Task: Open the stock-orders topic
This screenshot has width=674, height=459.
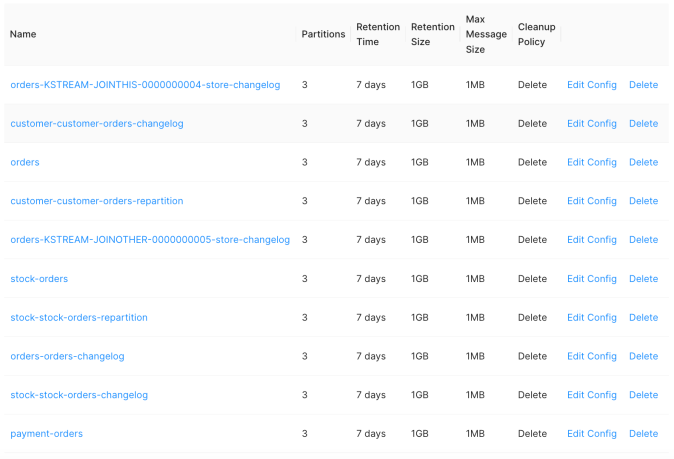Action: (39, 279)
